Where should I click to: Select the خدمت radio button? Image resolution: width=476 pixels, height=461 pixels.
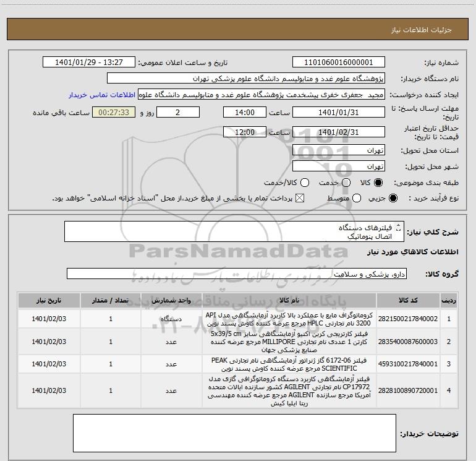pyautogui.click(x=346, y=183)
